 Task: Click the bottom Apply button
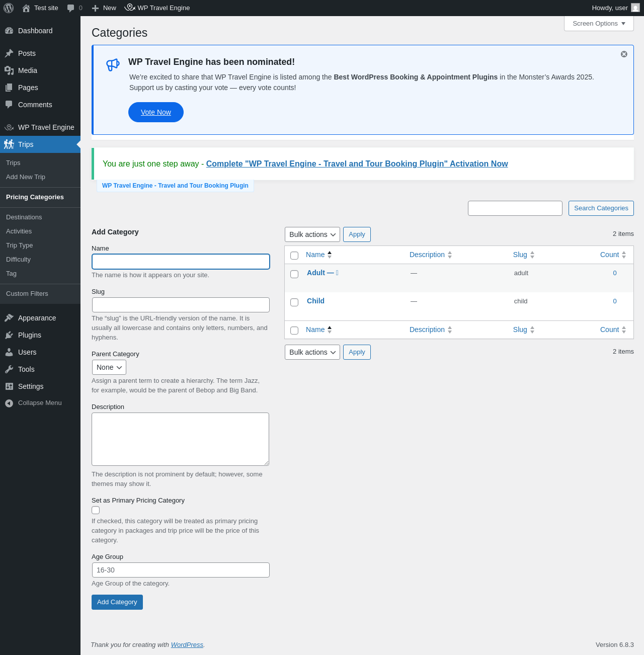357,352
